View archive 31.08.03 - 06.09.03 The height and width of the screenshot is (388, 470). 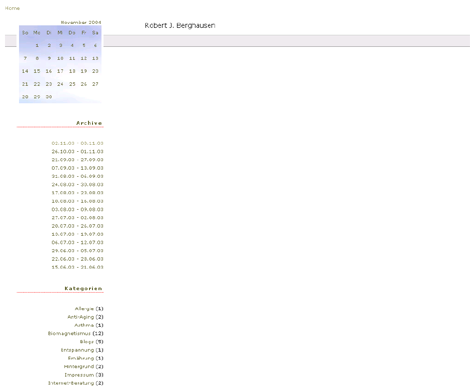[77, 176]
